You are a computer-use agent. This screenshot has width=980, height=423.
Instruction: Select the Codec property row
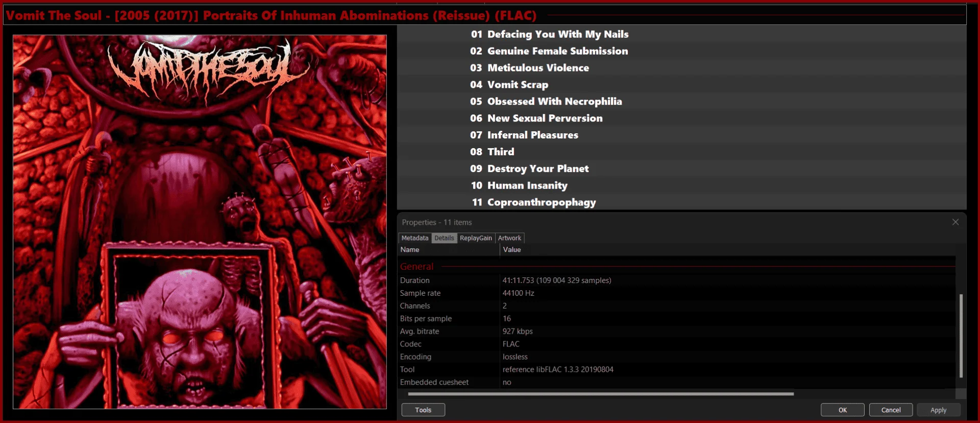[677, 344]
